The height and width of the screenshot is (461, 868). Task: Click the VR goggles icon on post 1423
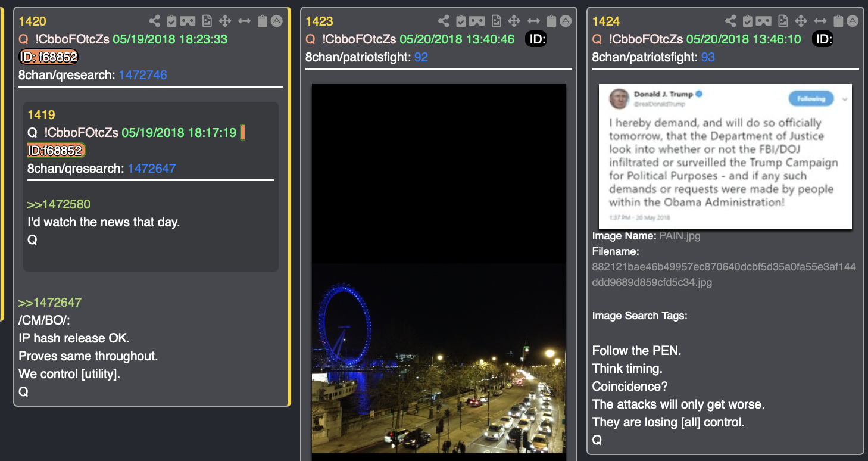tap(477, 21)
